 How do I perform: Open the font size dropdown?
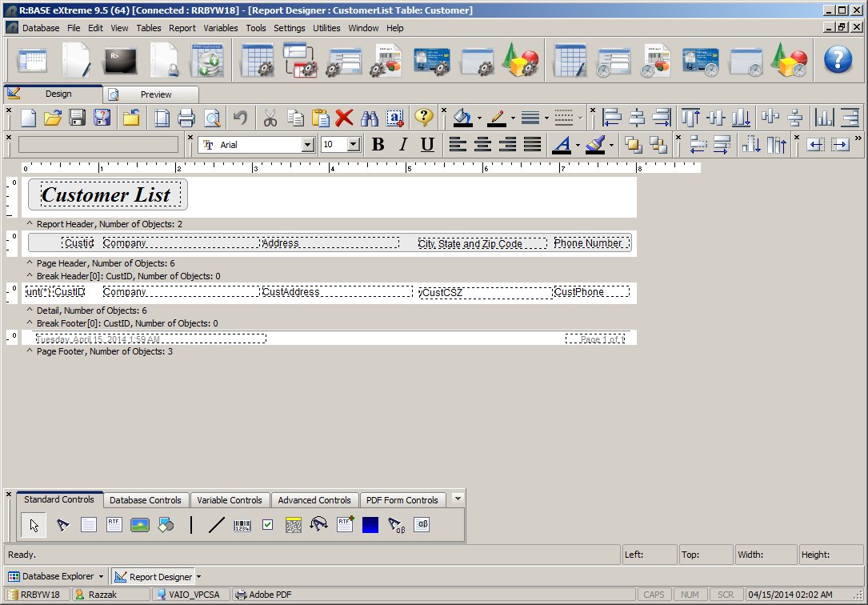354,145
